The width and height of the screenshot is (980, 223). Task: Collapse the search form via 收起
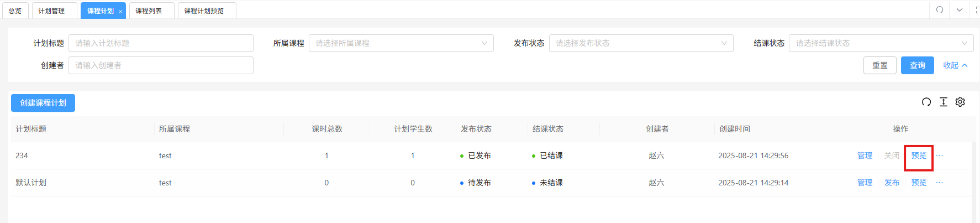click(955, 65)
